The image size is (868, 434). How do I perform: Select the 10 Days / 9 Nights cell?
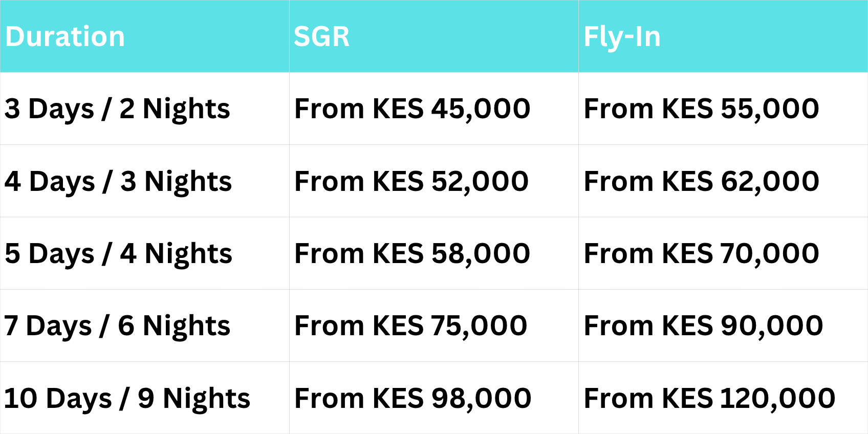click(x=127, y=399)
